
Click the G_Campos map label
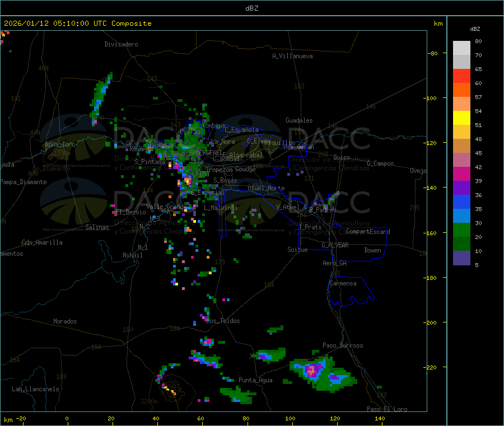381,163
